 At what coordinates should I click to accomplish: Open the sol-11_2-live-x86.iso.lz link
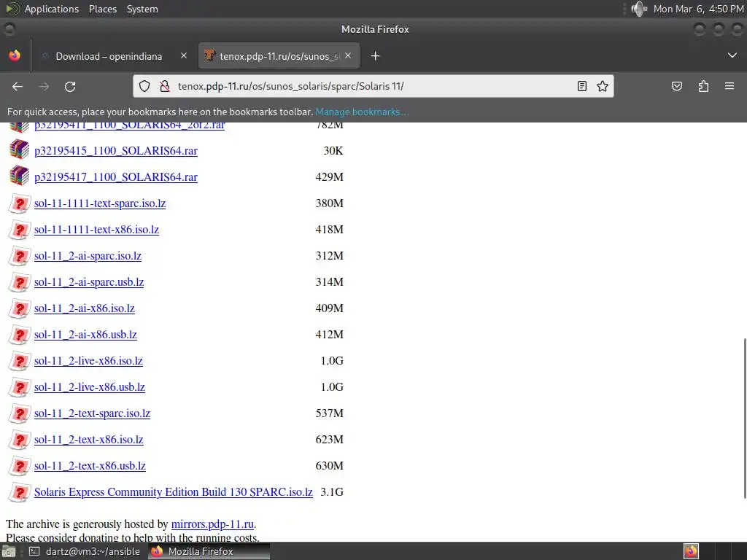(x=88, y=360)
